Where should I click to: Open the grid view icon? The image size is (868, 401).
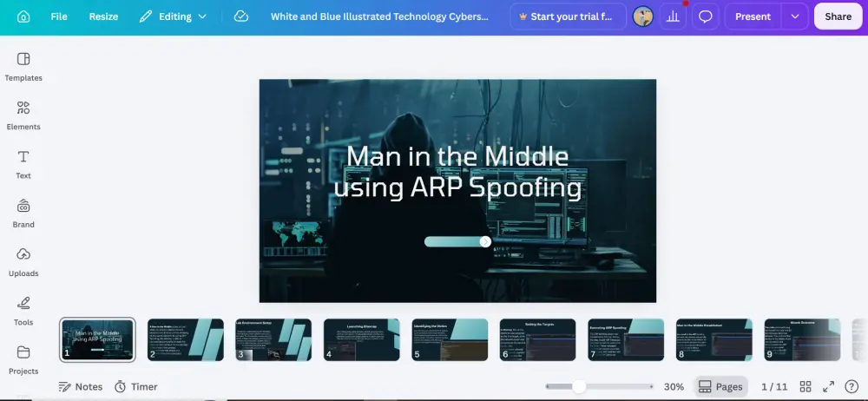[806, 386]
